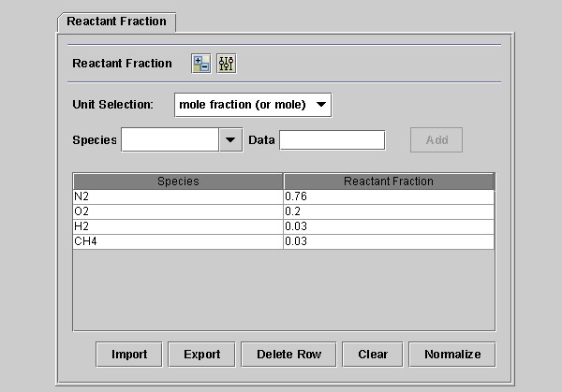Click the Species column header

coord(178,181)
